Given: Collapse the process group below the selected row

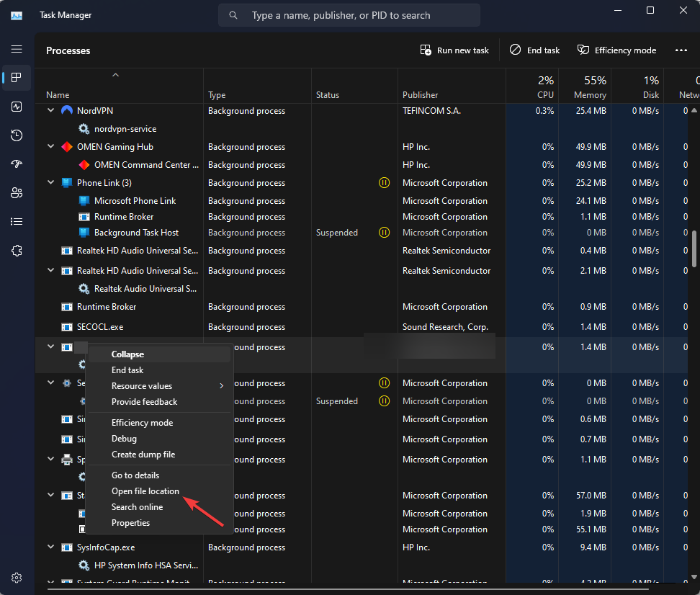Looking at the screenshot, I should (x=51, y=382).
